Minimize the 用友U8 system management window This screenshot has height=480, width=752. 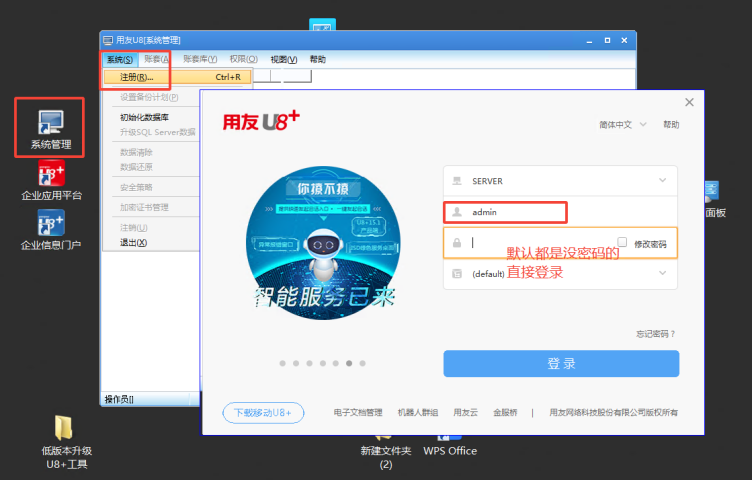pos(589,41)
